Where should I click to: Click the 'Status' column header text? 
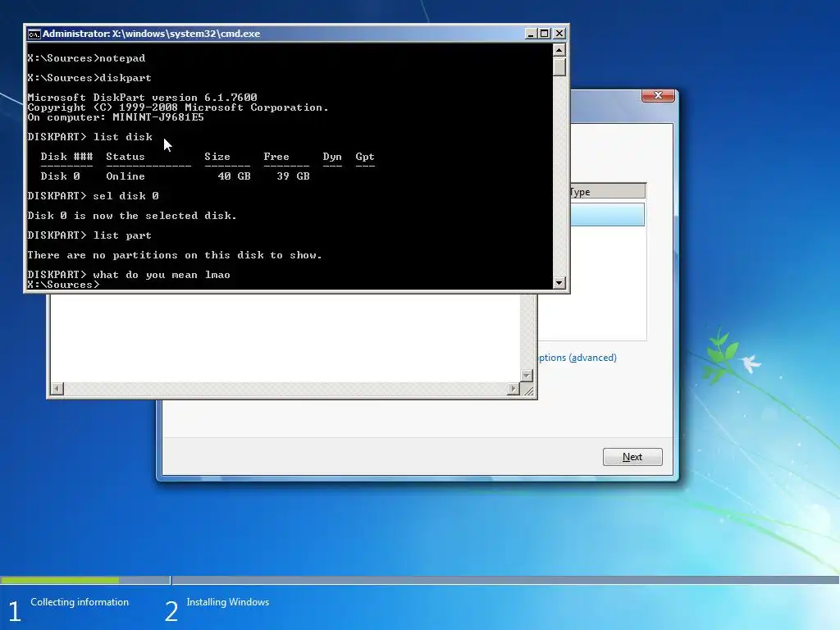coord(126,157)
